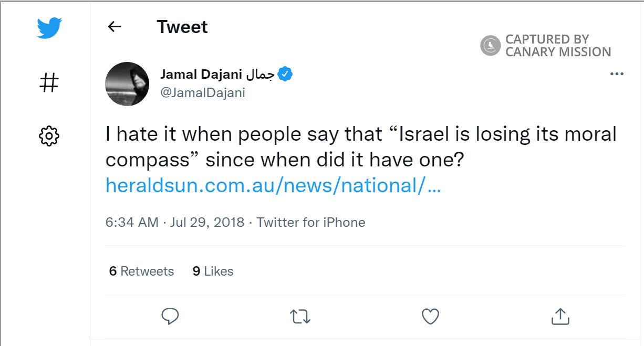Follow the heraldsun.com.au news link

273,185
